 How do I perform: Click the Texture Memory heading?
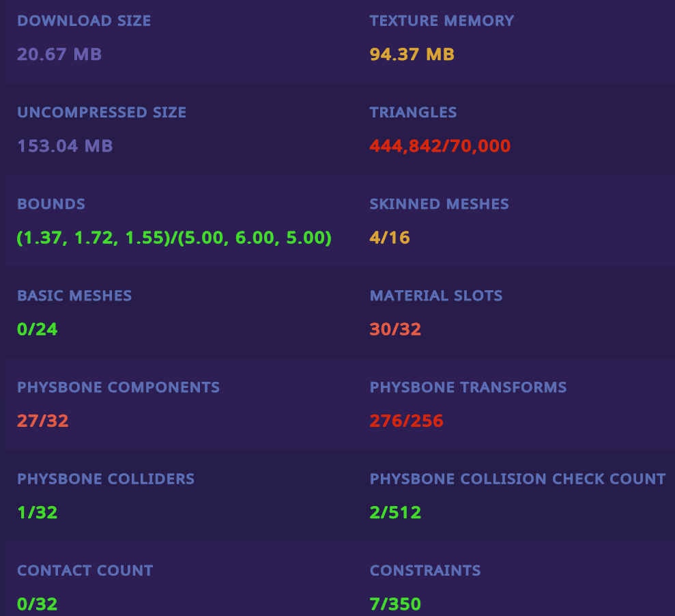[442, 20]
